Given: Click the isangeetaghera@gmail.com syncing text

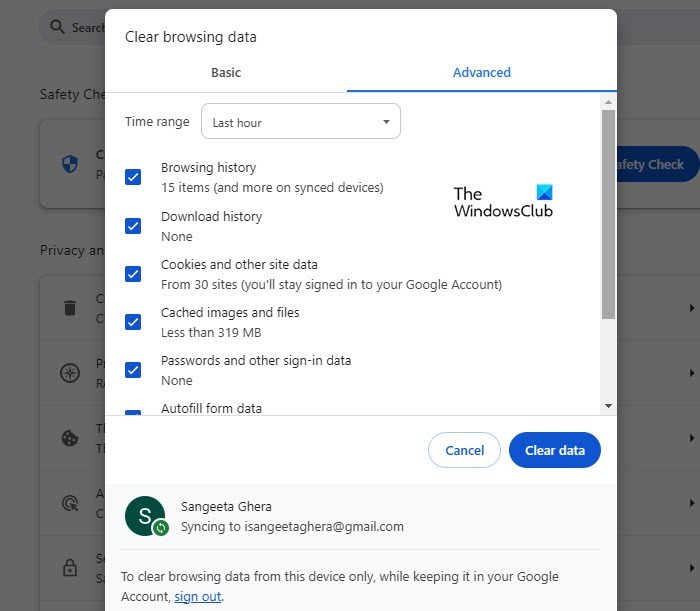Looking at the screenshot, I should (292, 527).
